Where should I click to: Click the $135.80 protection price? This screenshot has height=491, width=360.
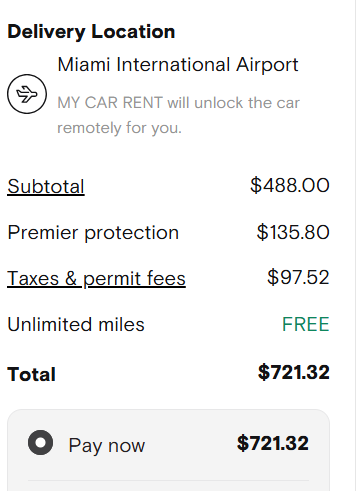(293, 232)
